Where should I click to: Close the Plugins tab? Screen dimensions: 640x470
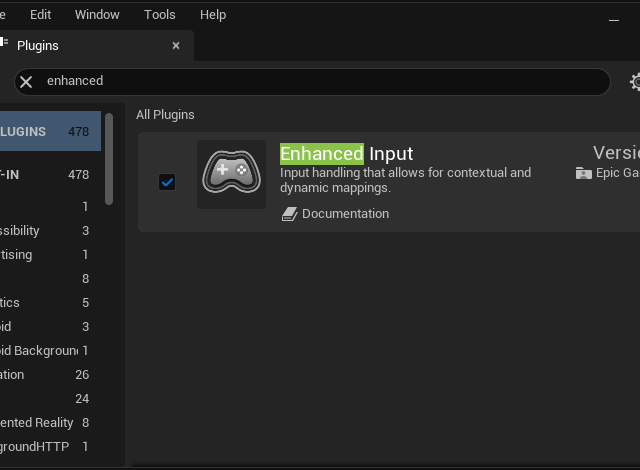[176, 45]
